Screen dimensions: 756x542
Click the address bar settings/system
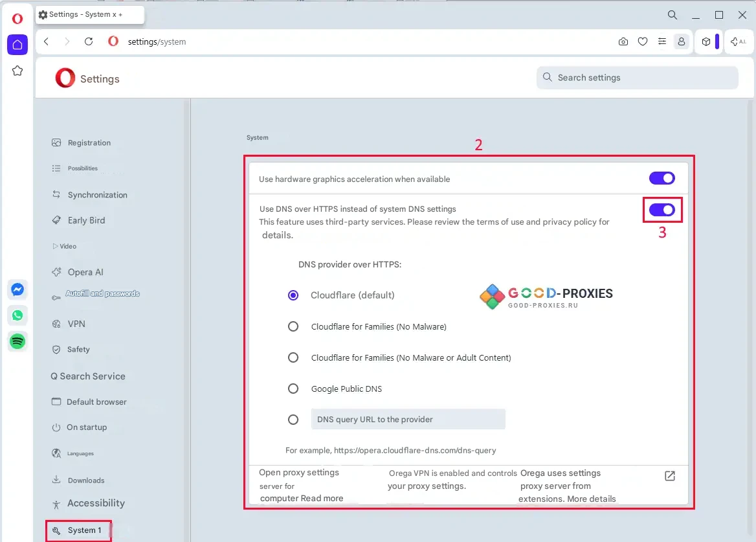point(157,42)
